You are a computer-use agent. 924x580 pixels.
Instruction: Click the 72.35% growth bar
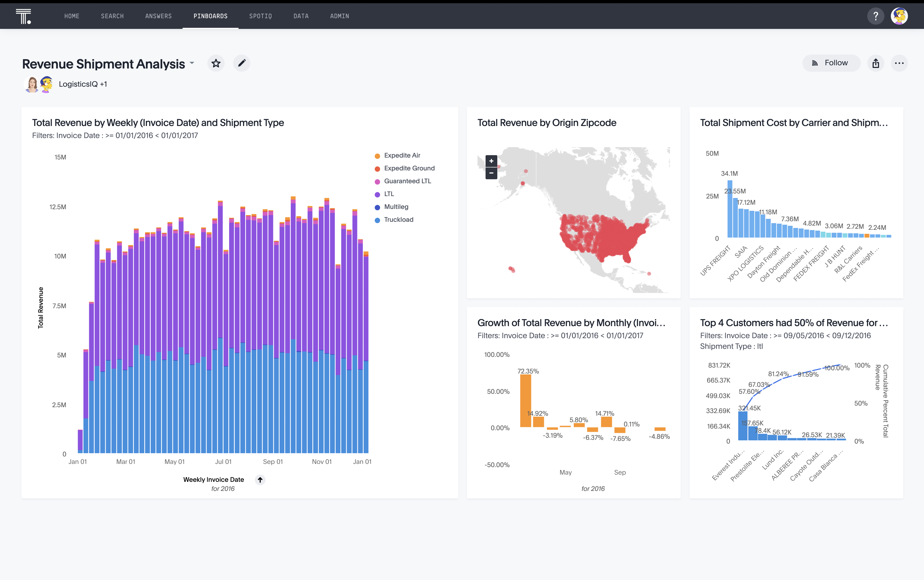pyautogui.click(x=526, y=401)
